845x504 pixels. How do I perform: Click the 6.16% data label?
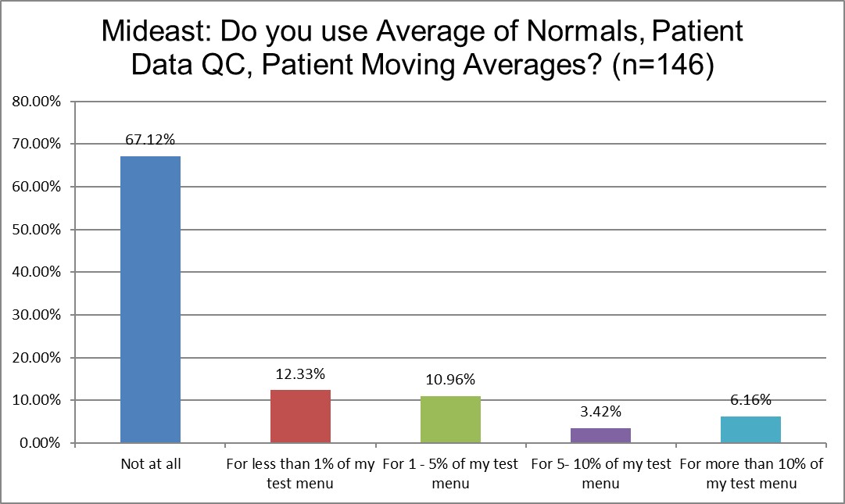750,400
